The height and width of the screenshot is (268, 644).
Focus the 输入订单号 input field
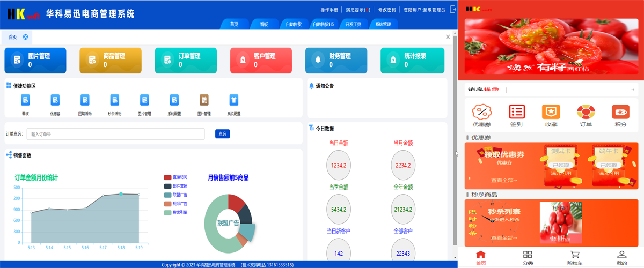point(115,134)
